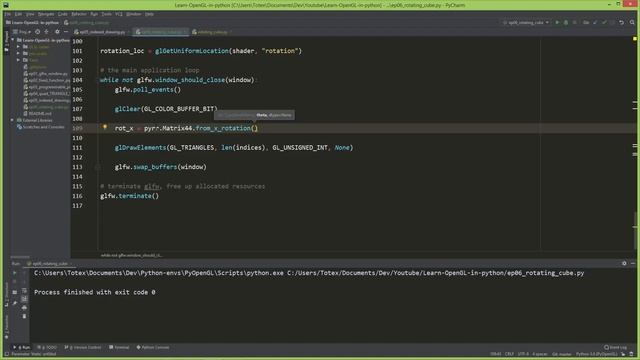Click 'Process finished with exit code 0' output
The width and height of the screenshot is (640, 360).
[95, 292]
